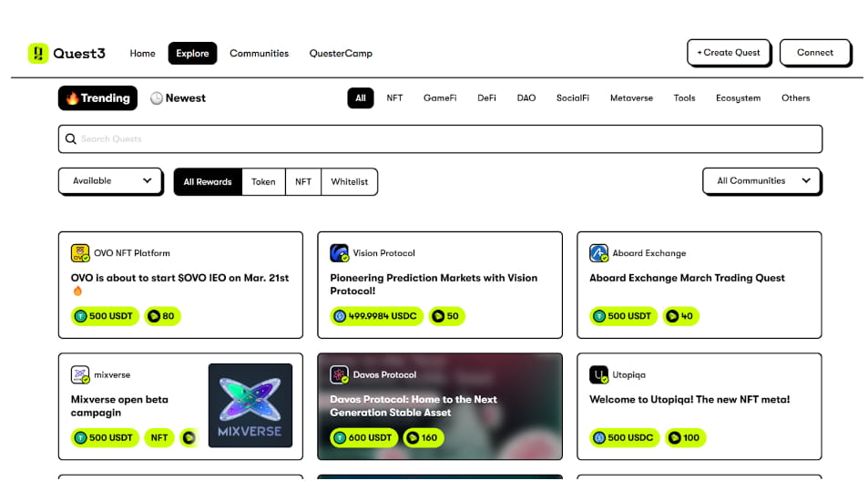Viewport: 868px width, 491px height.
Task: Click the fire emoji under OVO quest title
Action: coord(77,291)
